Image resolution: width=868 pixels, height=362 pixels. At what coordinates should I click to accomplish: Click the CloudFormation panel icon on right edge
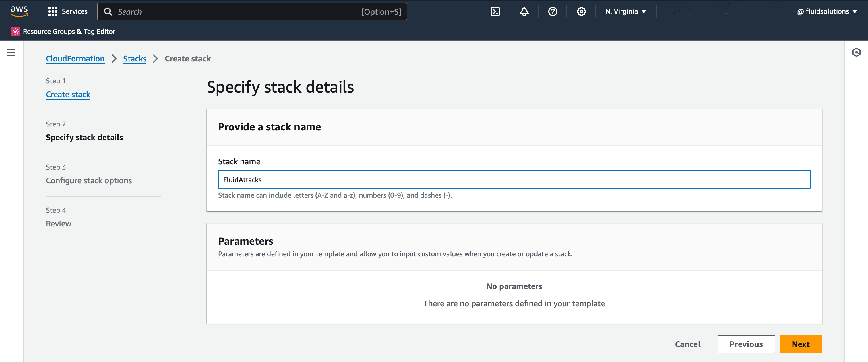(x=856, y=52)
